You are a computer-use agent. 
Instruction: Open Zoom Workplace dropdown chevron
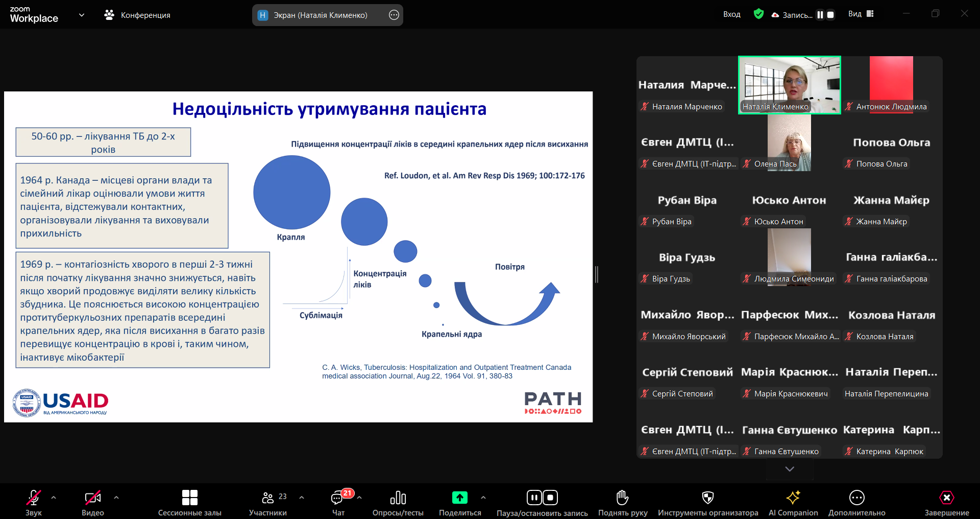(x=82, y=15)
